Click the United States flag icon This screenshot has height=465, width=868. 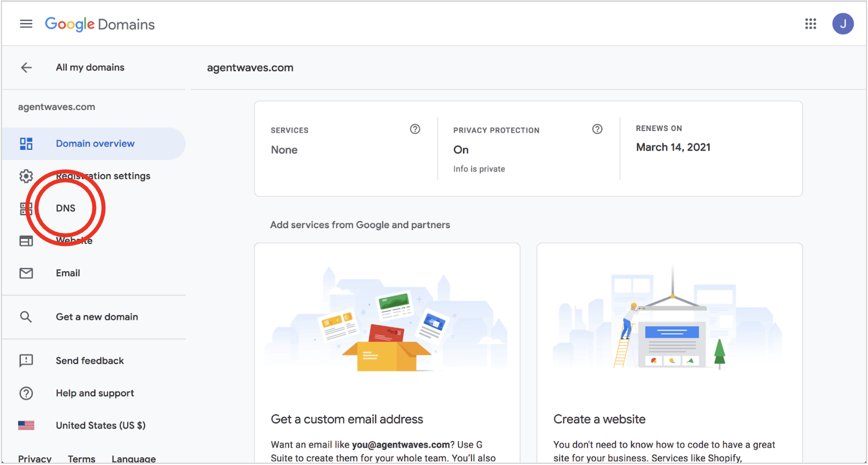coord(26,425)
